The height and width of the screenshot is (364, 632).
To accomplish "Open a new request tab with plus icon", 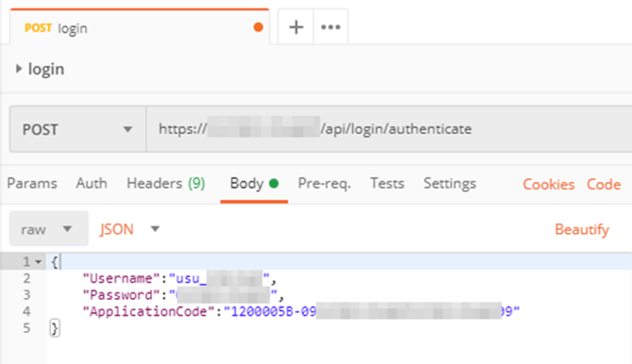I will (296, 27).
